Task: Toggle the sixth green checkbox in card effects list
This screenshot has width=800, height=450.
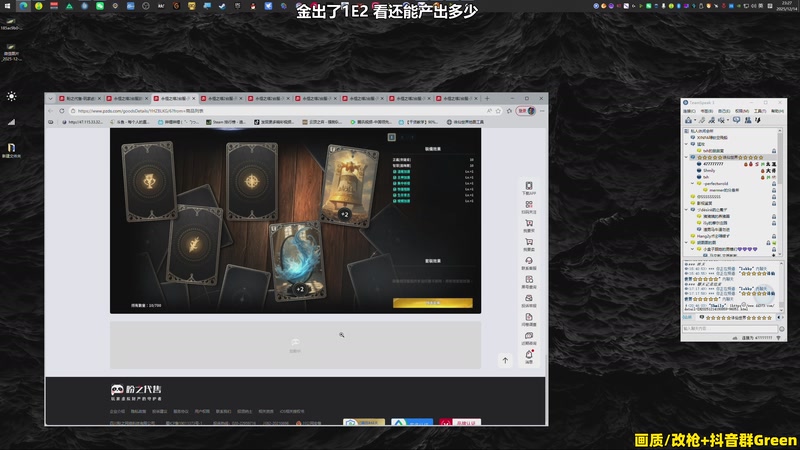Action: (x=394, y=201)
